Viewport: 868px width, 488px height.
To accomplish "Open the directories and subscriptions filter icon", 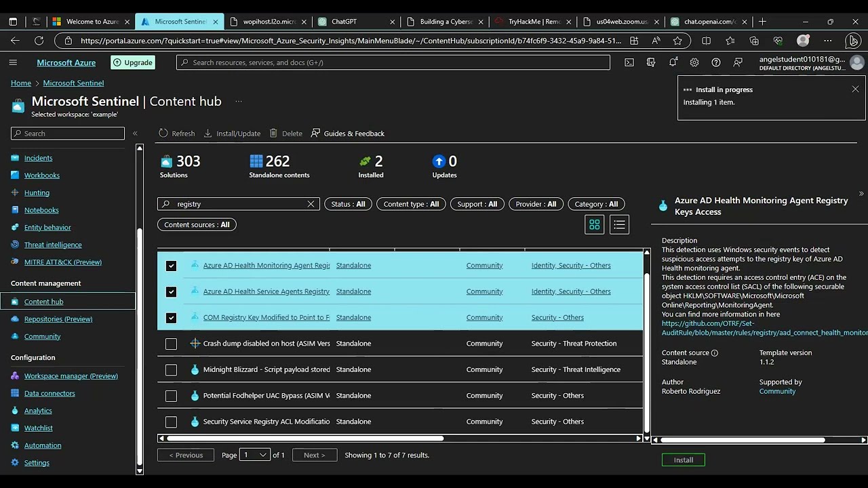I will 651,62.
